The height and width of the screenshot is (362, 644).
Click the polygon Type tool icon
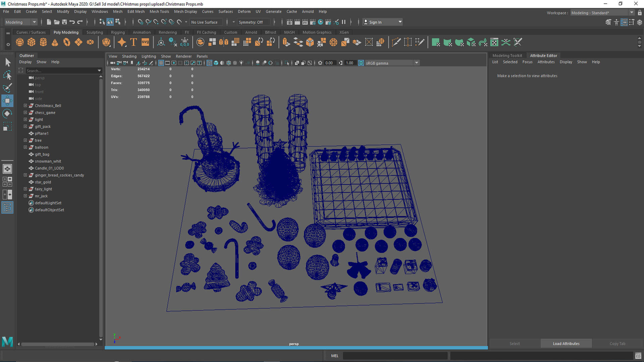(x=133, y=42)
